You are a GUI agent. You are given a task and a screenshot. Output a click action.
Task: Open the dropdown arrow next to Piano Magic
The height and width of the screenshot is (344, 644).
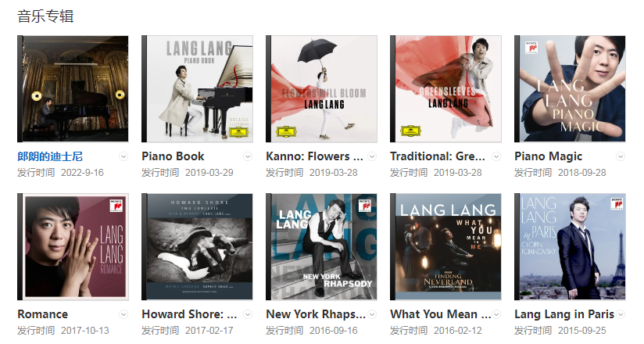(621, 156)
